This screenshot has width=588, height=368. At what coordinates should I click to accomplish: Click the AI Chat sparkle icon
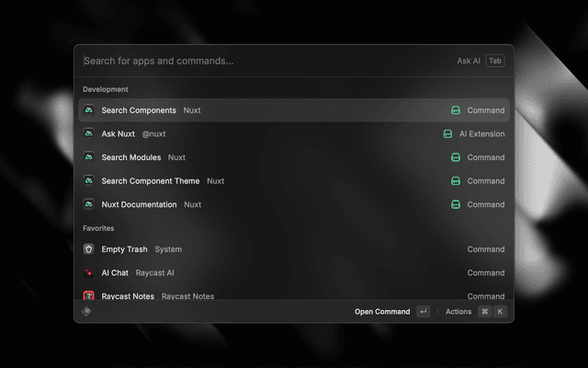click(x=89, y=273)
